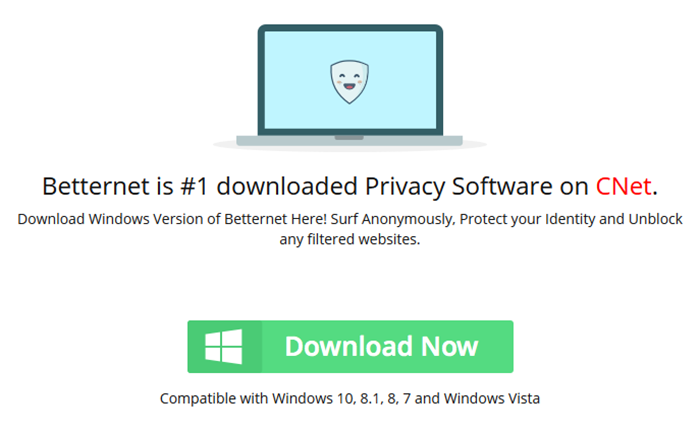The image size is (700, 440).
Task: Click "Privacy Software" in the headline
Action: [x=442, y=186]
